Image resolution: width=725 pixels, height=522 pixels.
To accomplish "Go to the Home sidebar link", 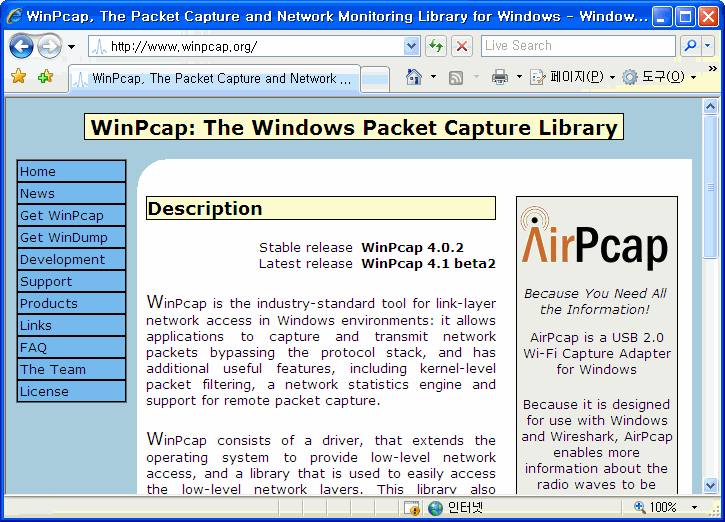I will click(x=71, y=172).
